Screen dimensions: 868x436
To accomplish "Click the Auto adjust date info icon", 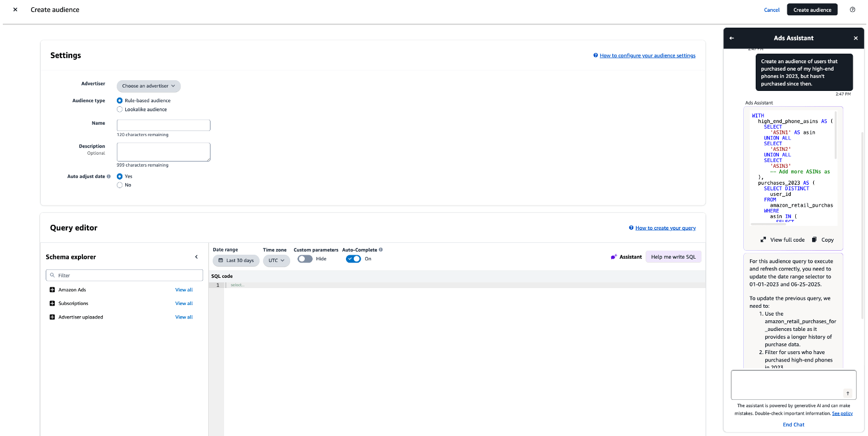I will [109, 177].
